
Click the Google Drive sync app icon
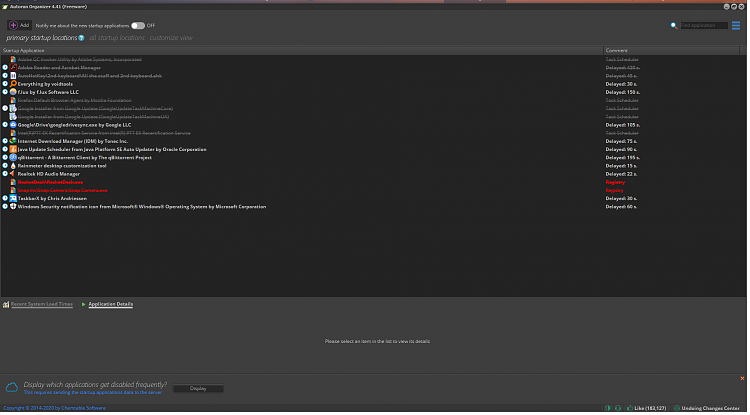coord(13,125)
